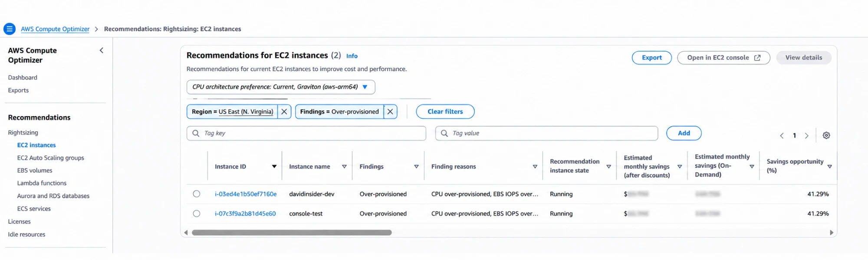The image size is (868, 260).
Task: Open Licenses in the sidebar
Action: pyautogui.click(x=19, y=221)
